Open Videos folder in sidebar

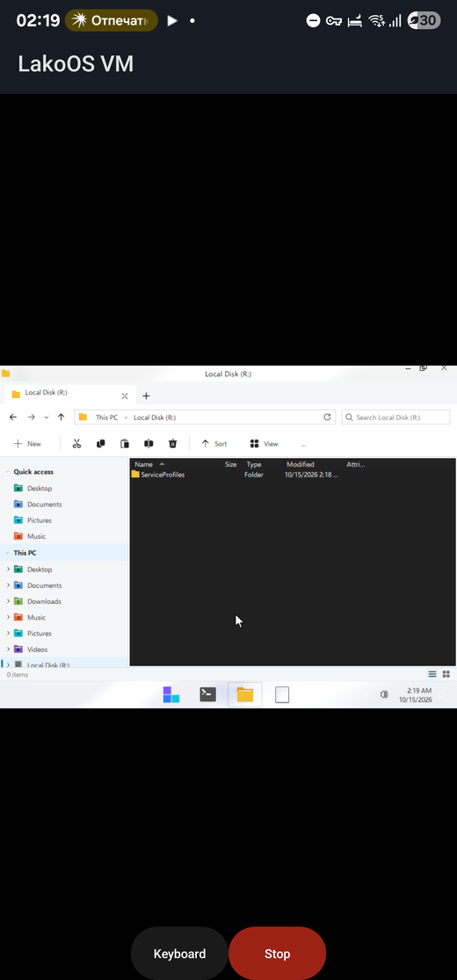(38, 650)
